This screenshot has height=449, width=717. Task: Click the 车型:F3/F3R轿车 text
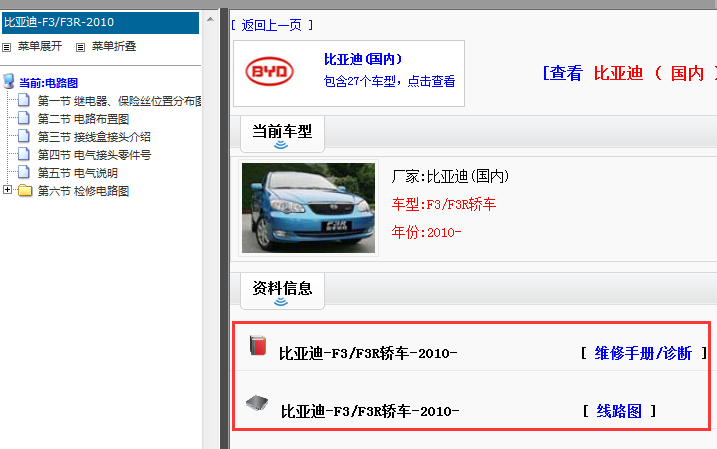(444, 204)
